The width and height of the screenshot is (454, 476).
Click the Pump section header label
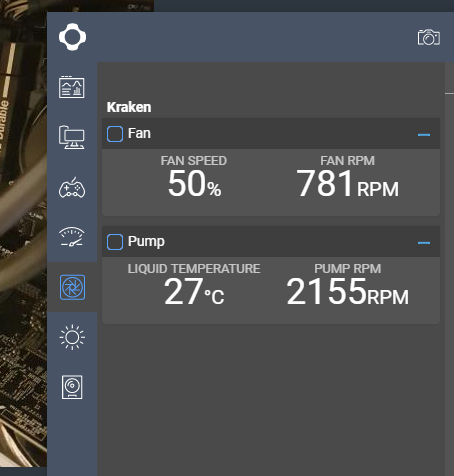[146, 241]
